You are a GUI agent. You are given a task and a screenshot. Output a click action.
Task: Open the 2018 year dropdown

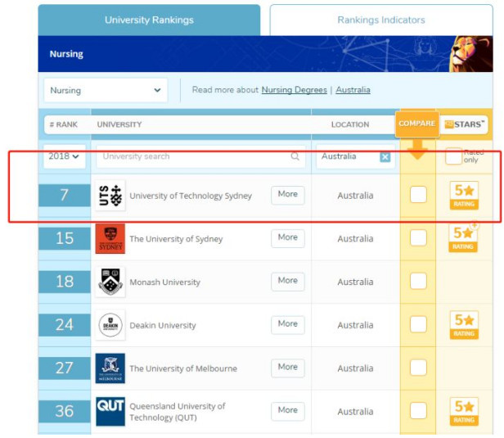coord(64,156)
